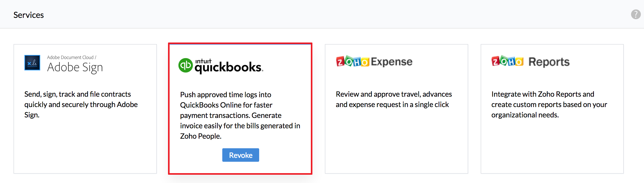Revoke the QuickBooks integration
644x183 pixels.
pos(240,155)
